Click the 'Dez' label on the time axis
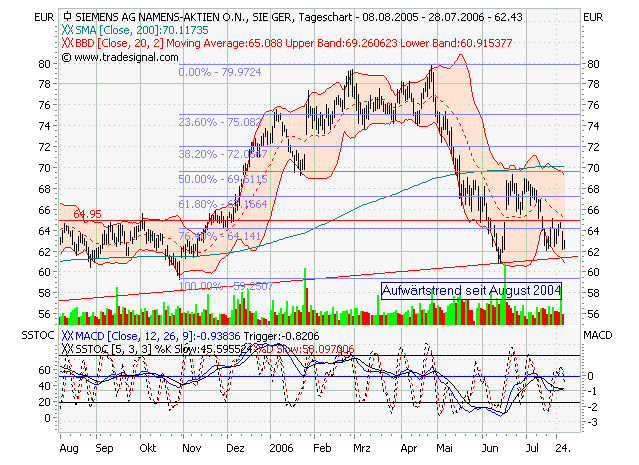Viewport: 639px width, 465px height. (235, 448)
